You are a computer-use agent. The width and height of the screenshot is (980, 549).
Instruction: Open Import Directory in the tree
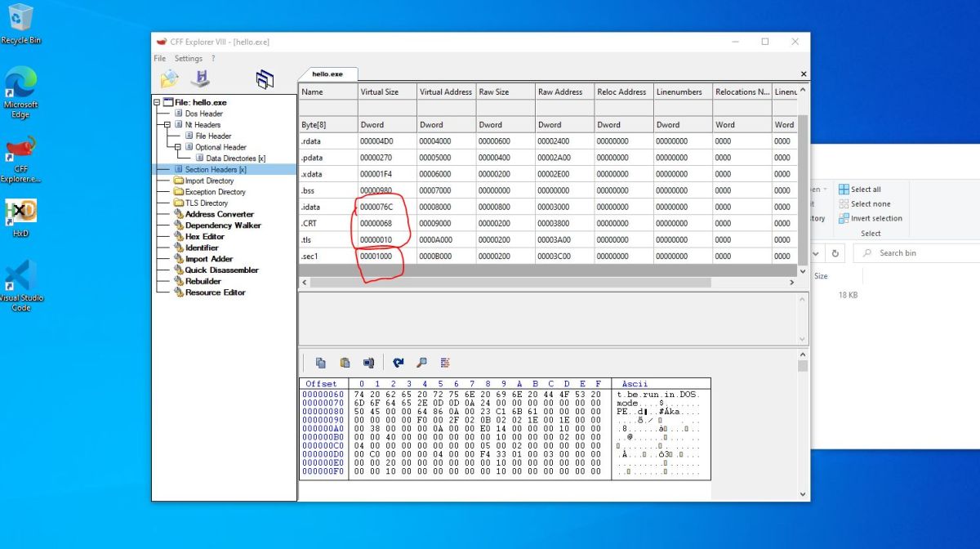point(209,181)
